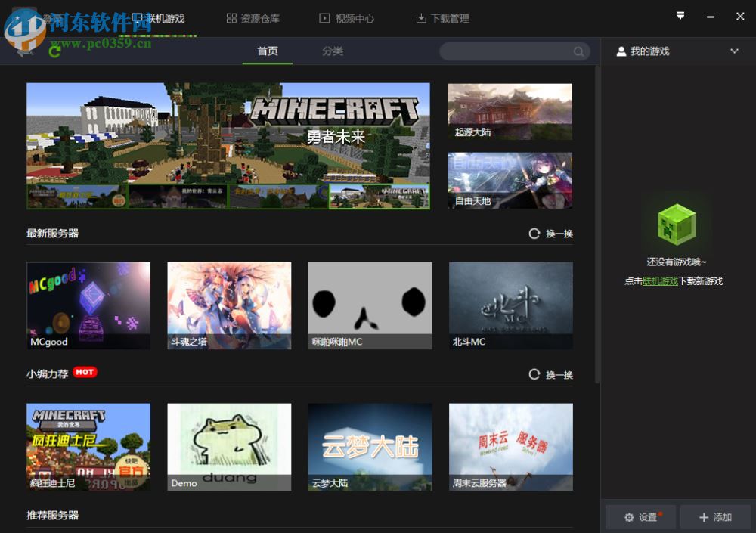
Task: Click the 还没有游戏哦~ message text
Action: click(677, 262)
